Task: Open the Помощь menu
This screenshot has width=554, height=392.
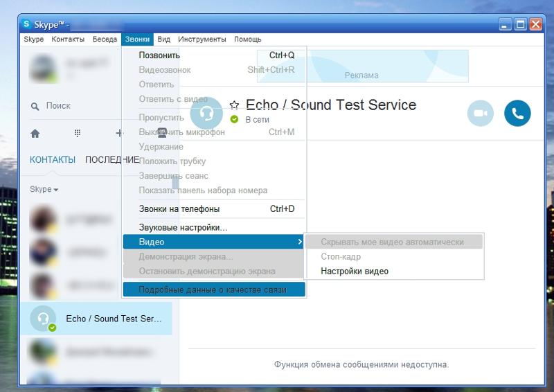Action: pos(248,39)
